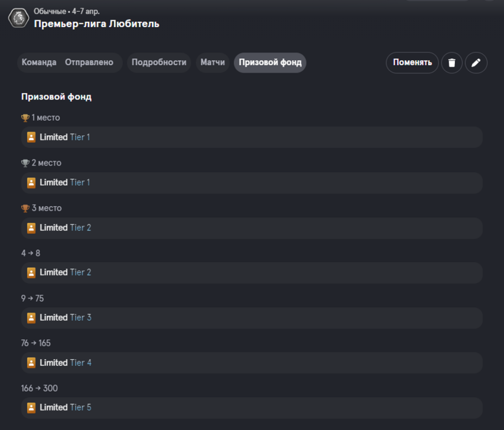Click the bronze trophy icon for 3 место

click(25, 208)
